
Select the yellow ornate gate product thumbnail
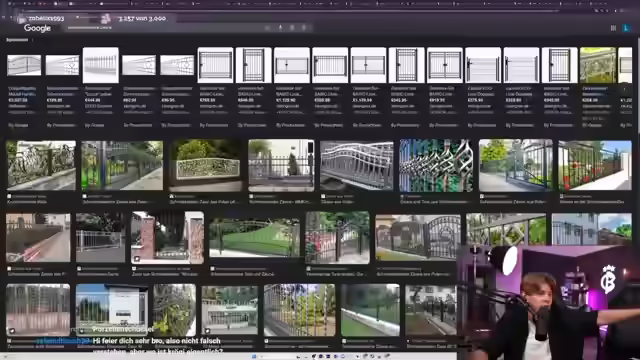(598, 65)
